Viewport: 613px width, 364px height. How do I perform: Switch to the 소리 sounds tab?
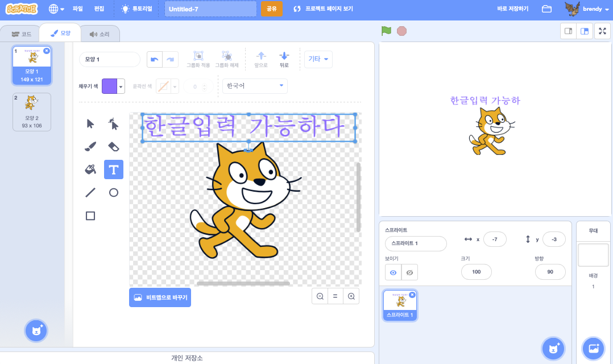click(100, 34)
